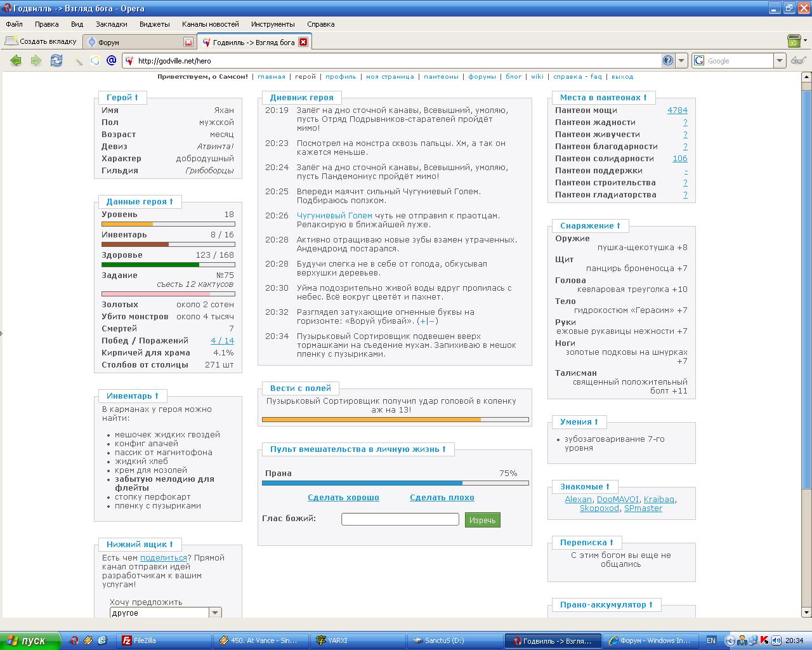Click the glasses icon beside the search box
This screenshot has height=650, width=812.
[798, 60]
